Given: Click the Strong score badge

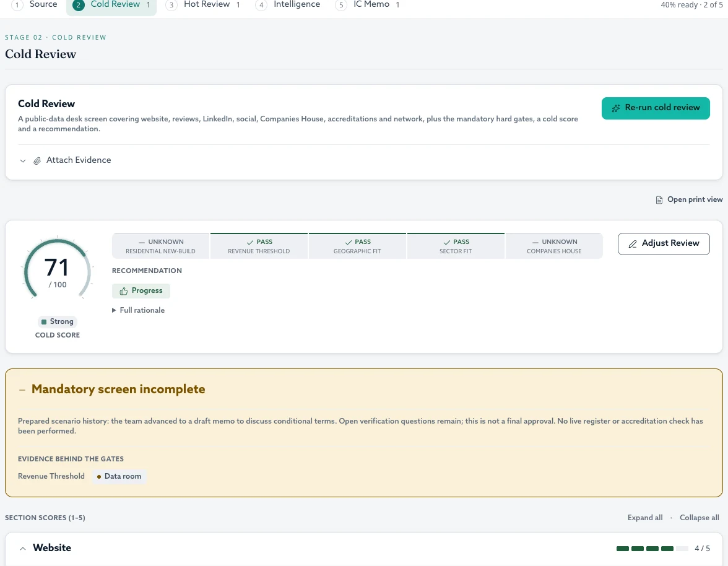Looking at the screenshot, I should [58, 322].
